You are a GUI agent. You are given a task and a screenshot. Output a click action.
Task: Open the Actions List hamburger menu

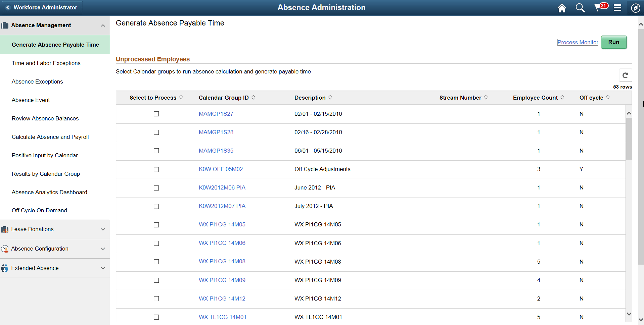[x=617, y=8]
